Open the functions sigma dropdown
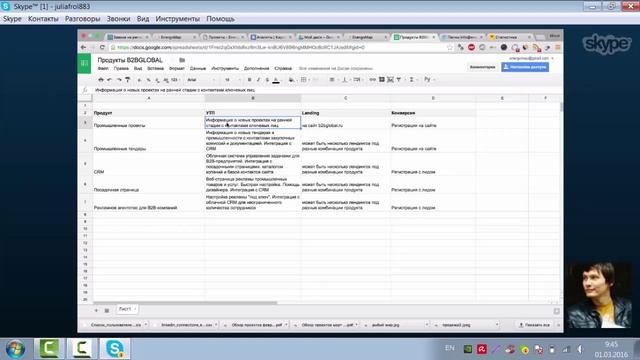 click(412, 80)
